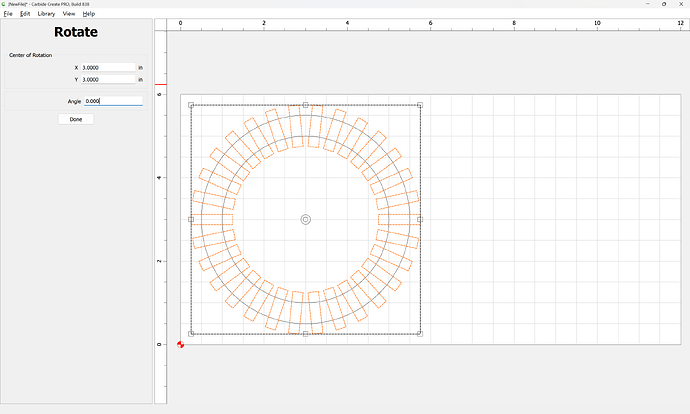
Task: Focus the Angle input field
Action: point(112,101)
